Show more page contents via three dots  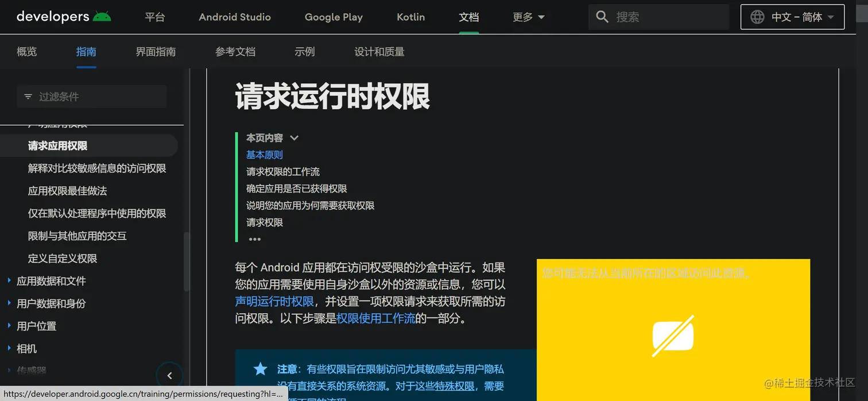pos(255,239)
